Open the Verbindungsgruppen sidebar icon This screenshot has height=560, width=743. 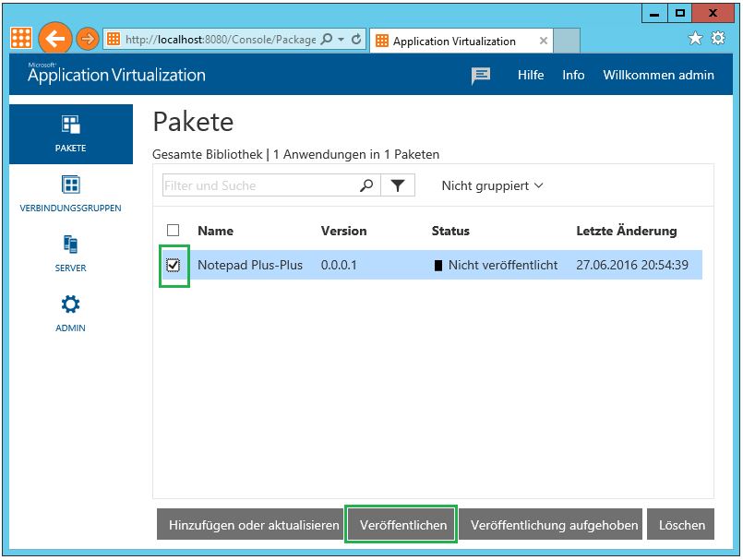70,185
